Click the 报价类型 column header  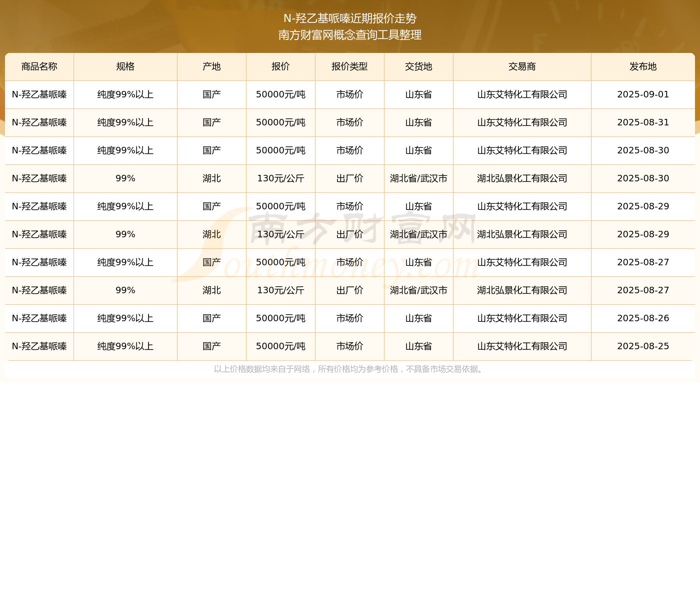coord(350,66)
